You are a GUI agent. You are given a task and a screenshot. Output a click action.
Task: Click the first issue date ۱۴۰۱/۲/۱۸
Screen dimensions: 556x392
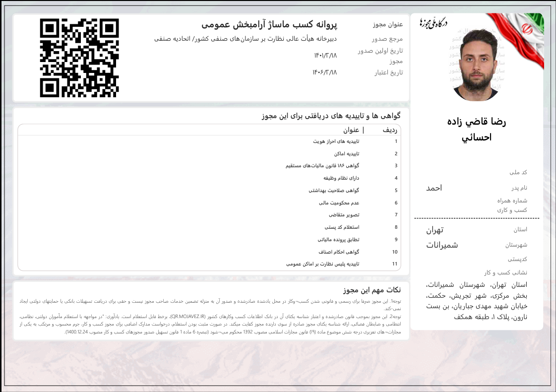pos(325,56)
